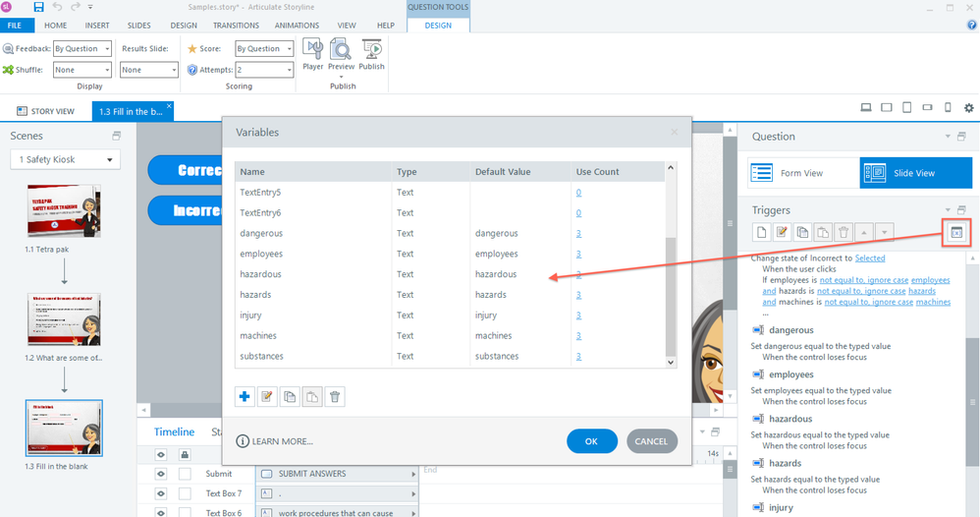The height and width of the screenshot is (517, 980).
Task: Add a new variable with plus icon
Action: [x=245, y=396]
